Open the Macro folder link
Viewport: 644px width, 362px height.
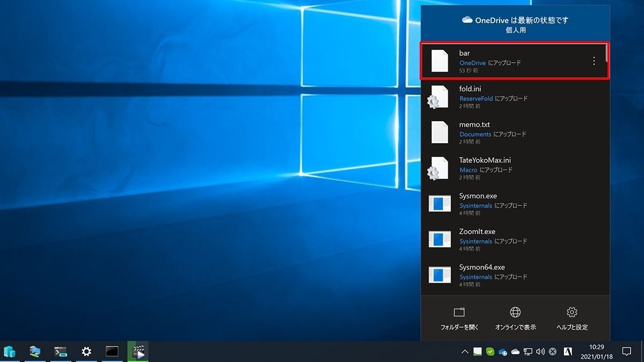click(468, 170)
